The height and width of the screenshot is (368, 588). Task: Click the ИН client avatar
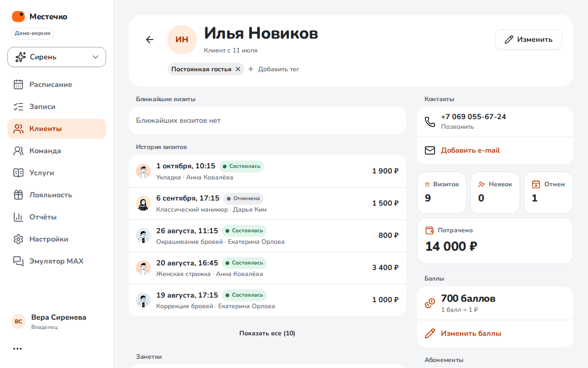182,40
